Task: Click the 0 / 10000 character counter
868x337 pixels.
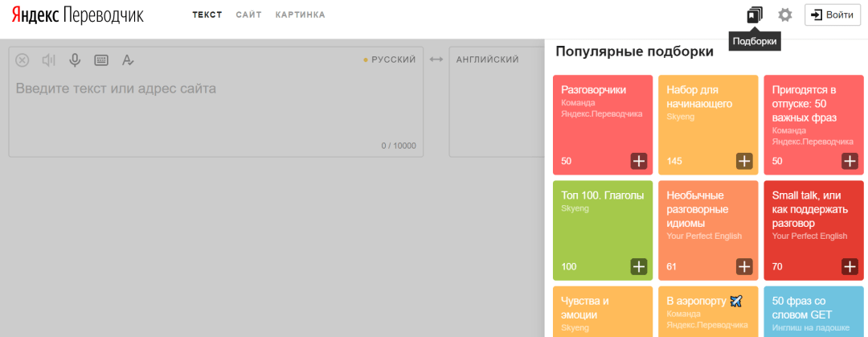Action: click(x=399, y=146)
